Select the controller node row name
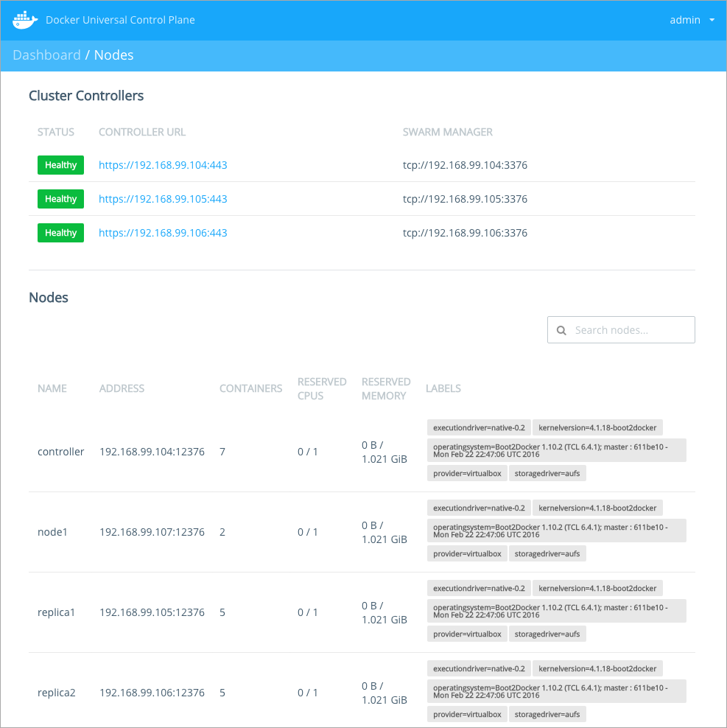Screen dimensions: 727x728 [61, 452]
